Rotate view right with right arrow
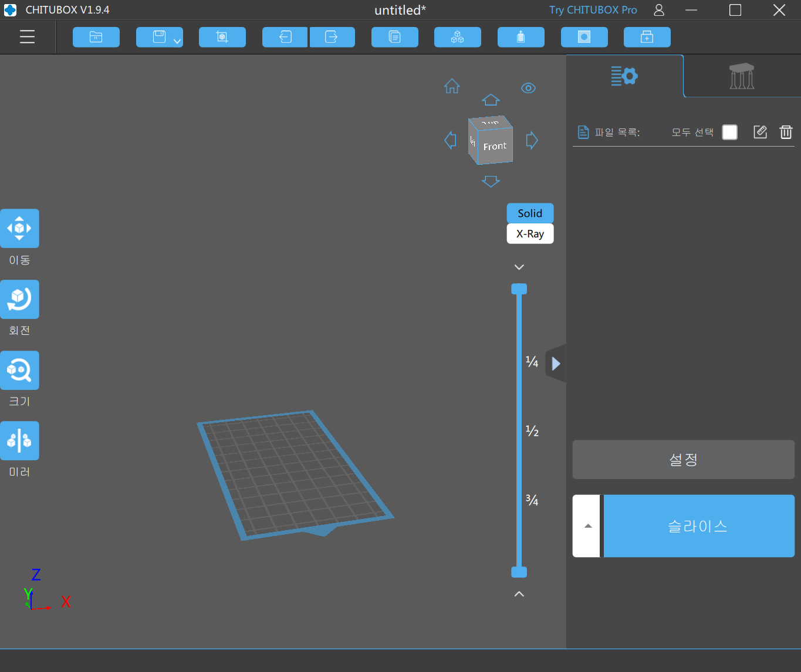This screenshot has width=801, height=672. click(x=532, y=140)
